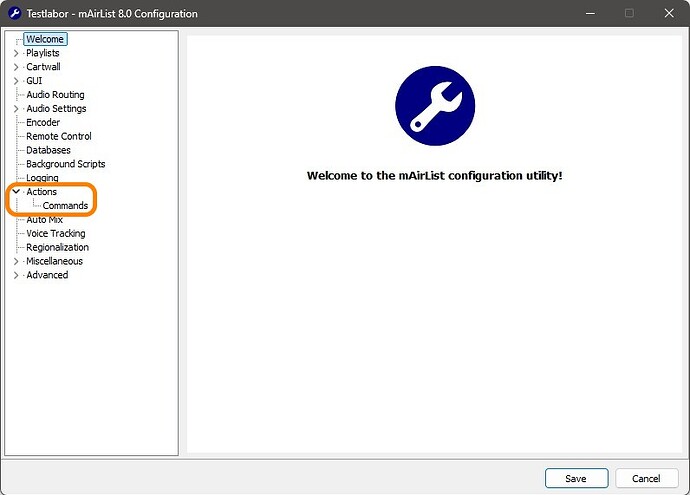Select the Welcome tree item

pyautogui.click(x=45, y=39)
